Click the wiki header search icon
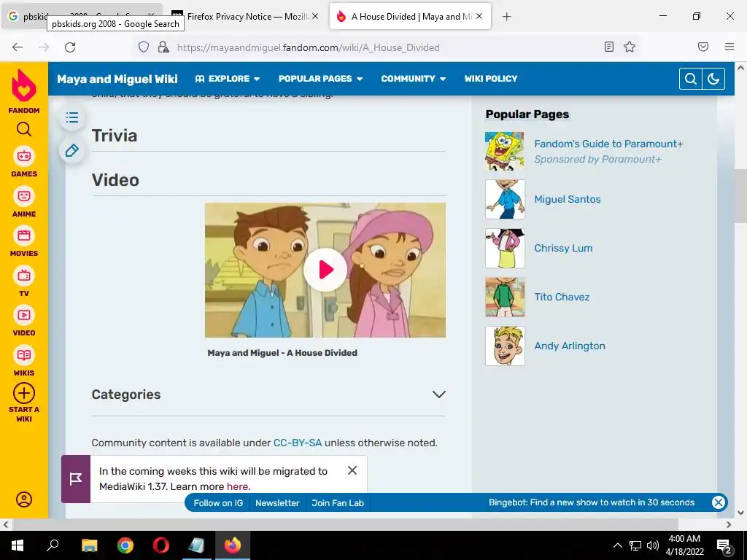The image size is (747, 560). tap(690, 79)
